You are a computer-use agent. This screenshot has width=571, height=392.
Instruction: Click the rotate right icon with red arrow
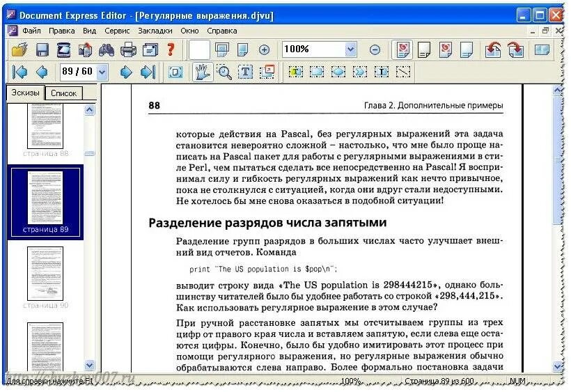click(x=516, y=50)
